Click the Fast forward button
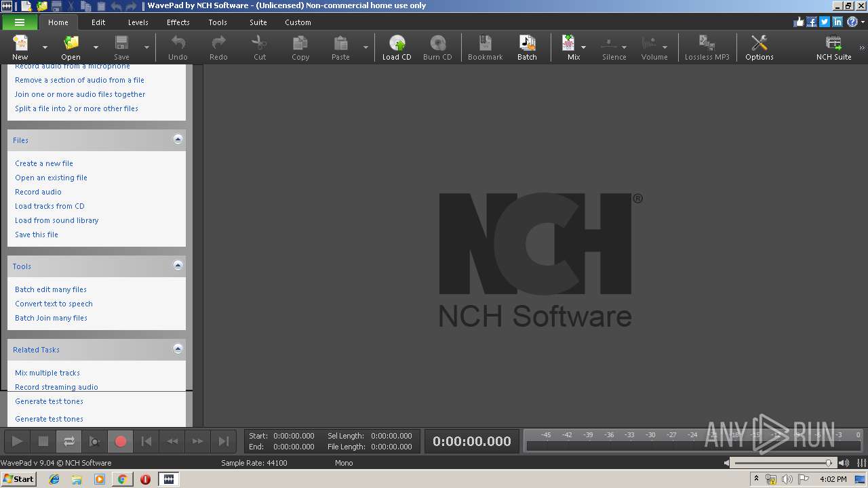 pos(198,441)
